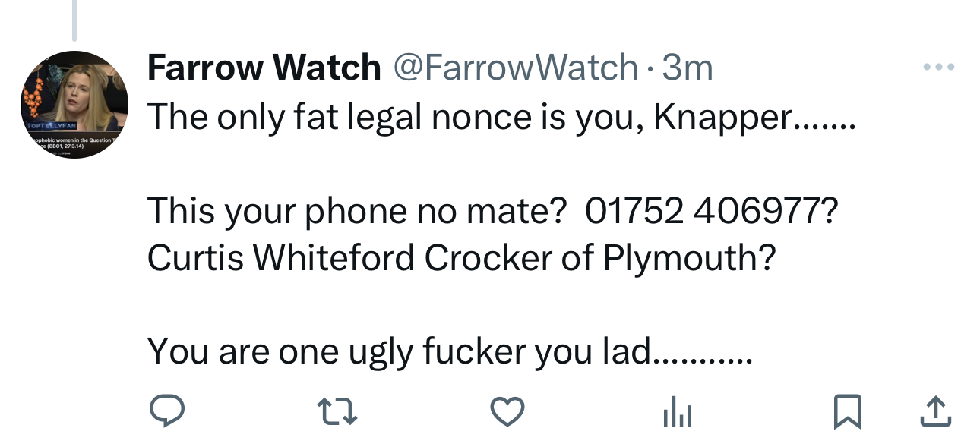Click the tweet's final line ending in dots

450,351
